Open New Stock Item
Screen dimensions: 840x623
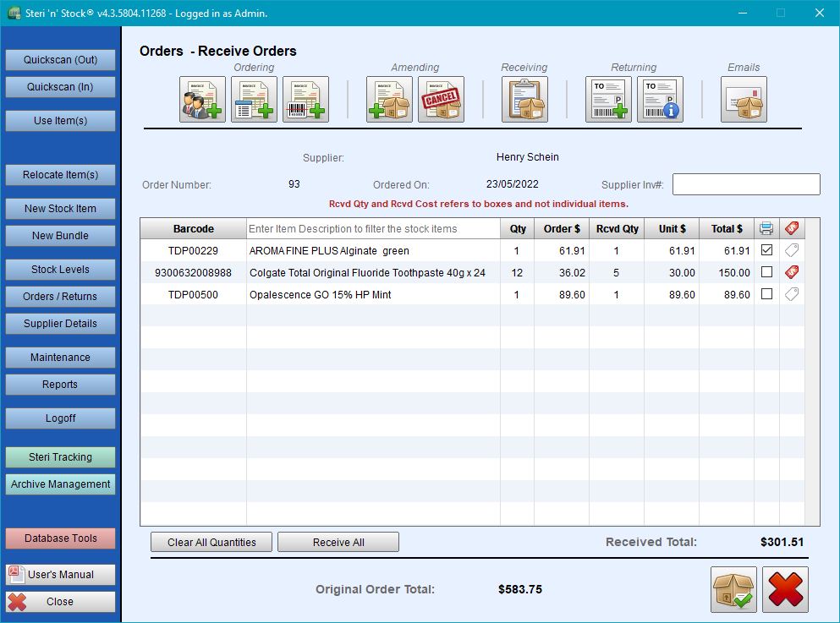(x=61, y=209)
